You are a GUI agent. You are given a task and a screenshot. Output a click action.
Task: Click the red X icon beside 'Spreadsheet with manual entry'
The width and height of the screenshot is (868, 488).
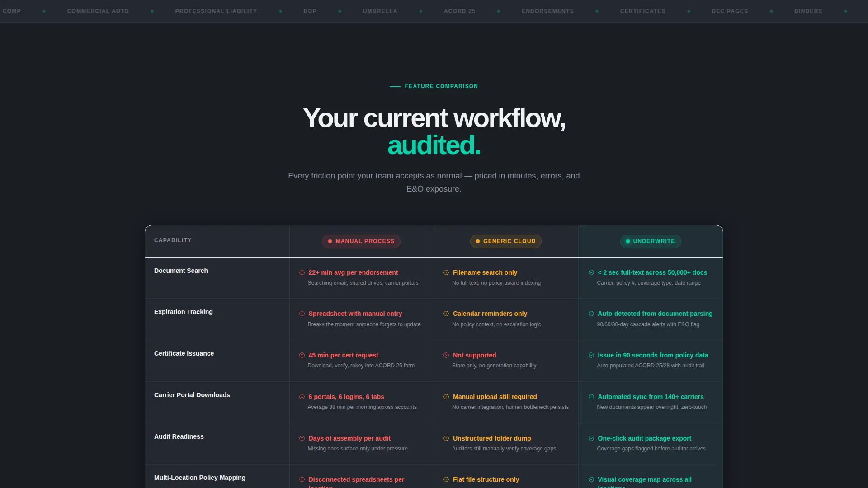(x=302, y=314)
